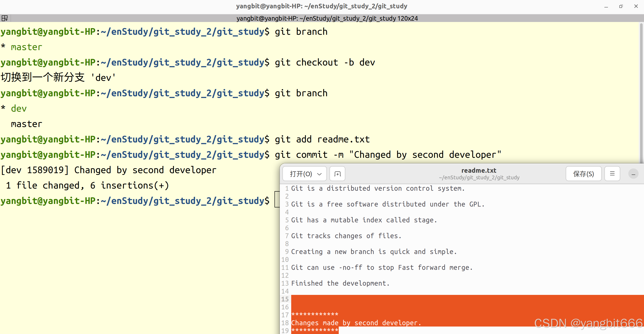Click the terminal vertical scrollbar
The width and height of the screenshot is (644, 334).
(x=642, y=93)
